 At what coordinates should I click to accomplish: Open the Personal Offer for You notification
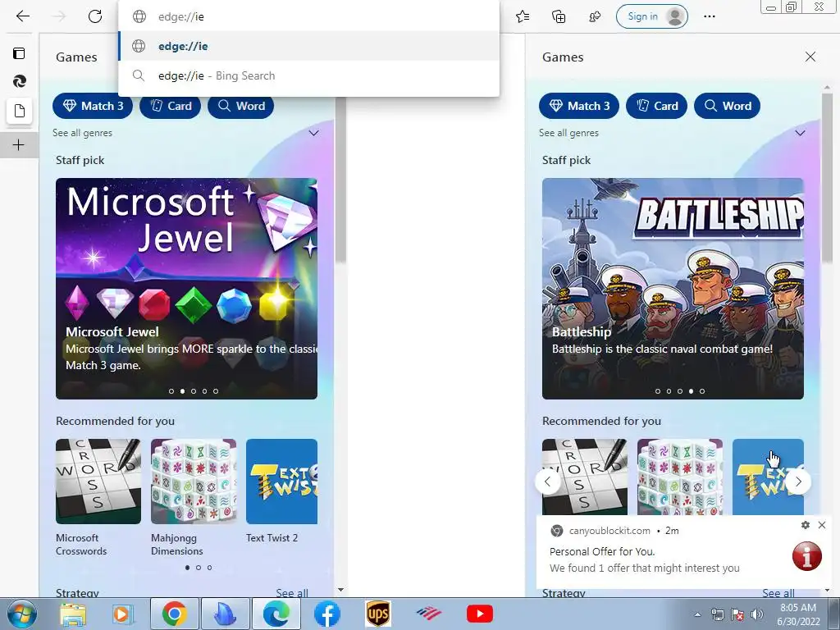coord(683,552)
